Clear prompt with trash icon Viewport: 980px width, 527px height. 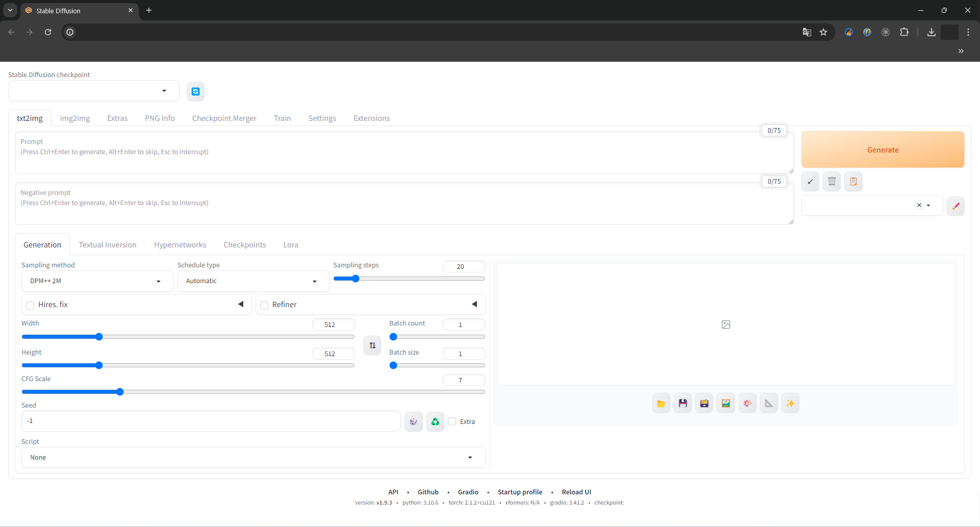832,182
